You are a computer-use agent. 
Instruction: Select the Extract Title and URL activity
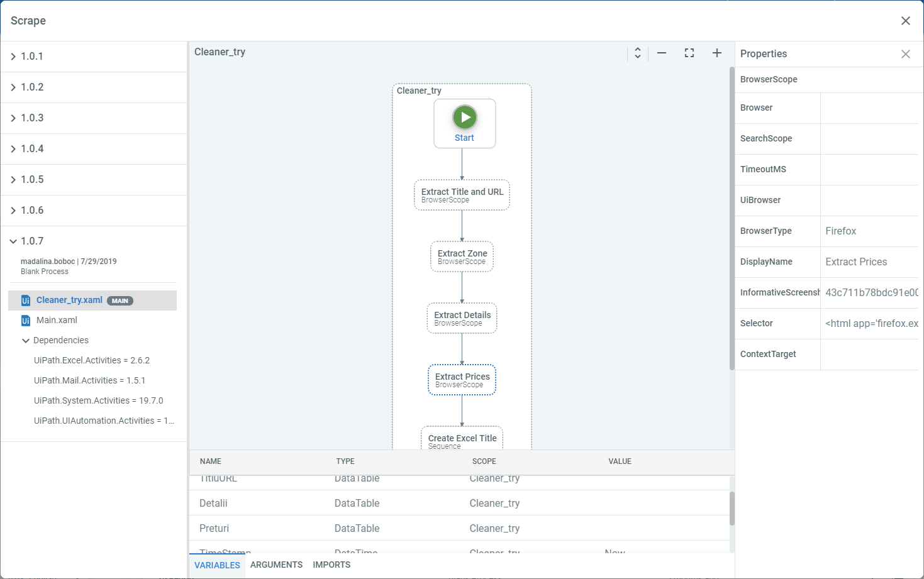point(462,195)
